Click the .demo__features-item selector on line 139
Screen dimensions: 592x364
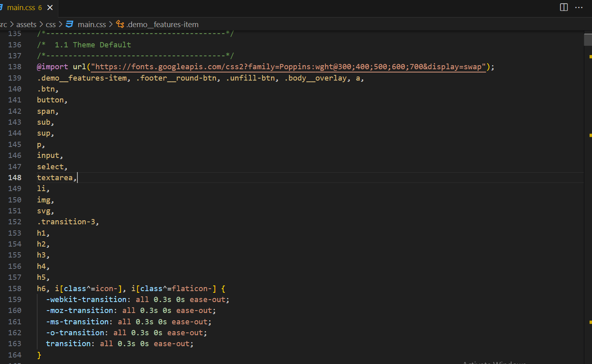coord(82,78)
